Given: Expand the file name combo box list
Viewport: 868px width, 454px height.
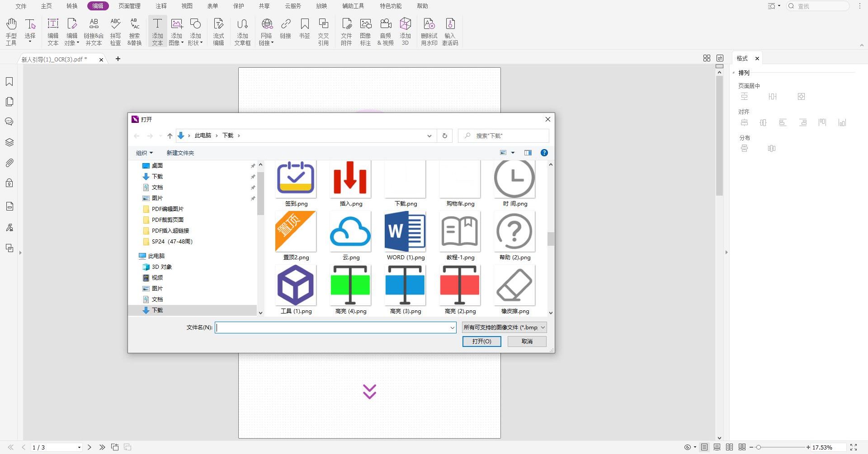Looking at the screenshot, I should pyautogui.click(x=452, y=328).
